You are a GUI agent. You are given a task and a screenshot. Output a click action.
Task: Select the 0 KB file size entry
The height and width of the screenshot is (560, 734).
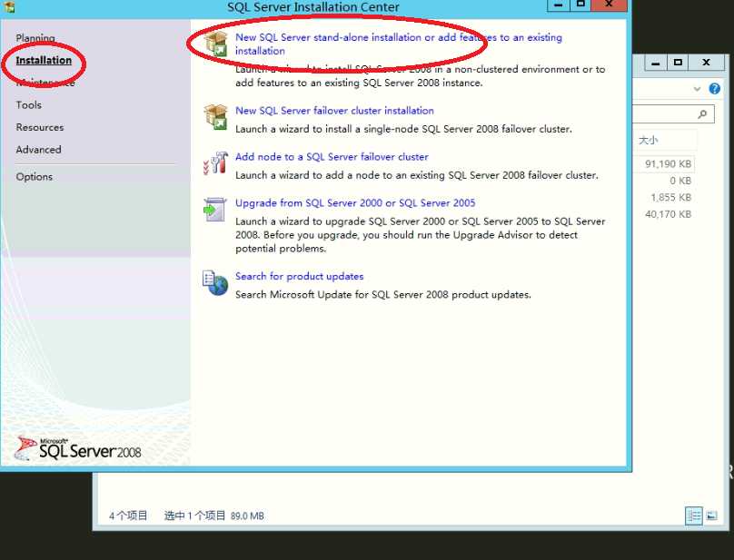(680, 181)
